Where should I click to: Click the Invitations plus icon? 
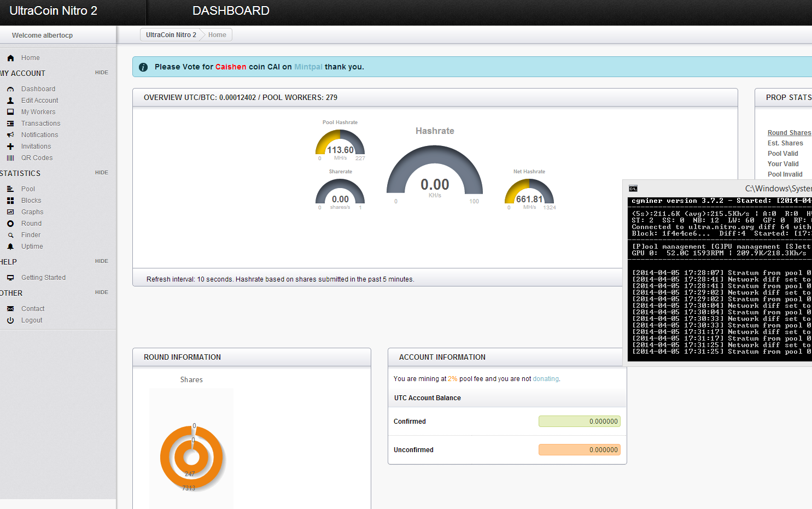tap(10, 147)
